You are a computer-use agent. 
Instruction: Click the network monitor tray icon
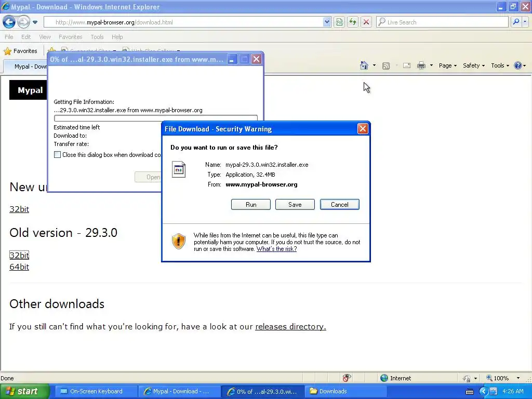[494, 391]
